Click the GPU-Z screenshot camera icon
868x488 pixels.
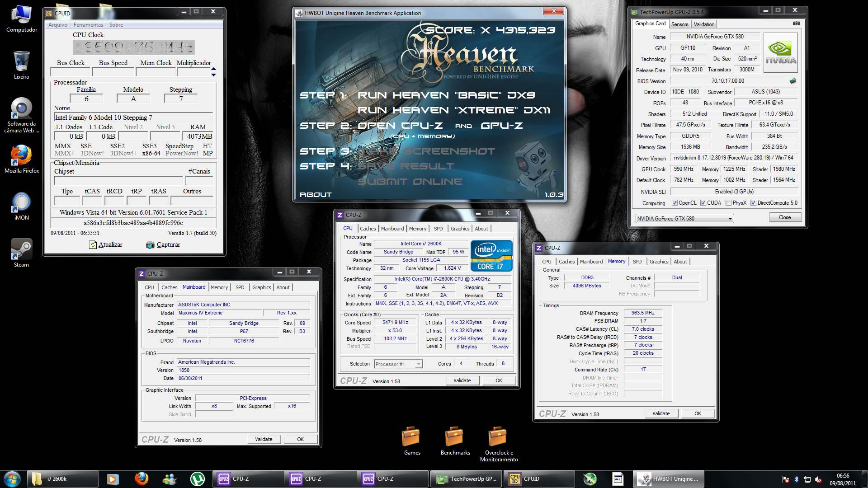[x=797, y=23]
